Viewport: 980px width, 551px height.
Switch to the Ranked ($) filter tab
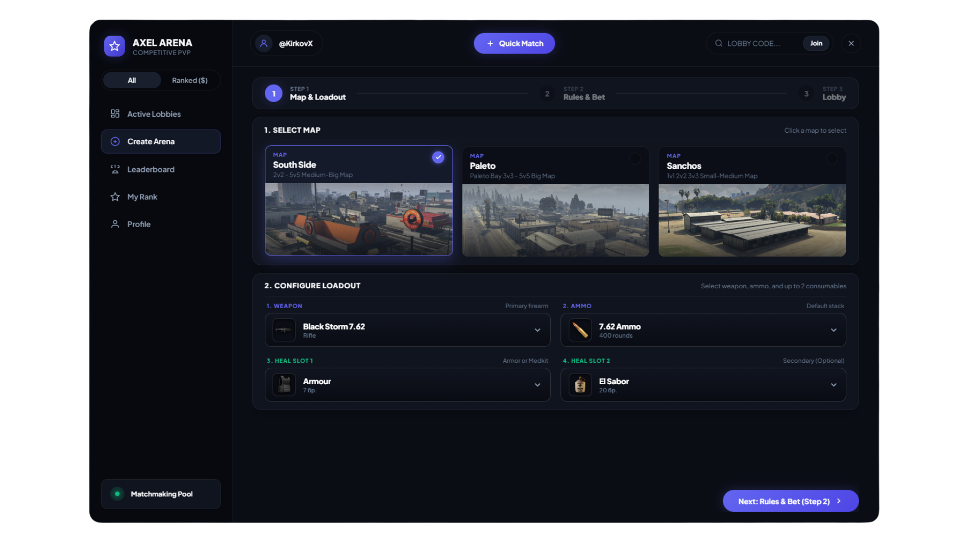190,80
